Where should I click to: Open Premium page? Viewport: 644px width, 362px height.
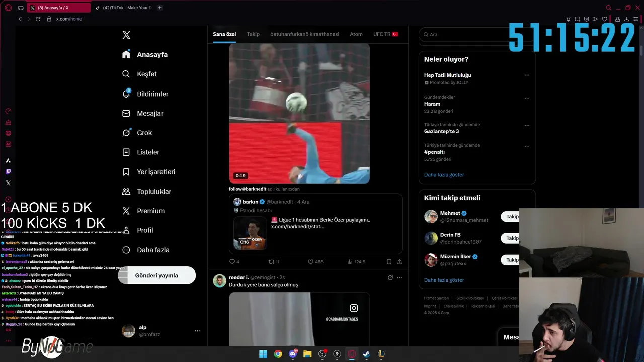click(143, 211)
